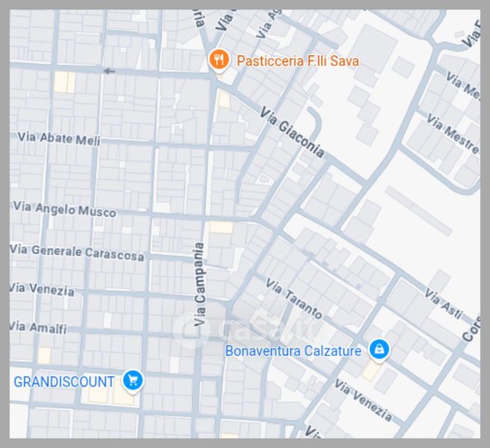Click the Bonaventura Calzature shopping bag pin

click(x=379, y=350)
